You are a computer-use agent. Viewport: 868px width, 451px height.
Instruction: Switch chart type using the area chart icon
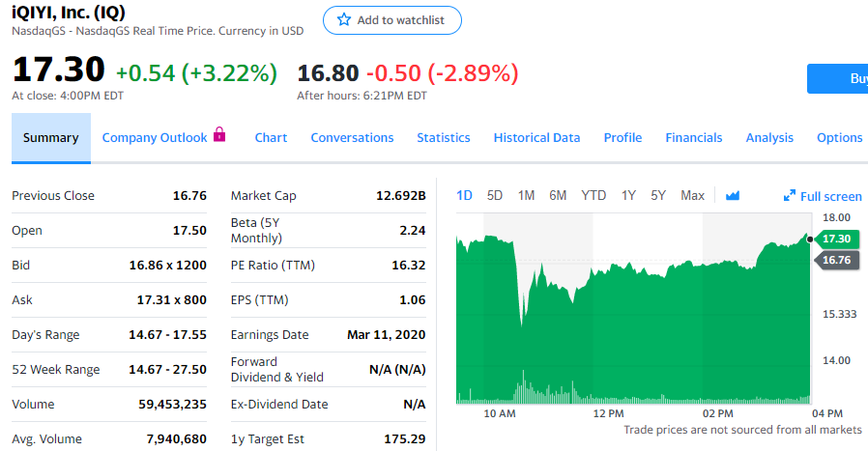(x=732, y=196)
